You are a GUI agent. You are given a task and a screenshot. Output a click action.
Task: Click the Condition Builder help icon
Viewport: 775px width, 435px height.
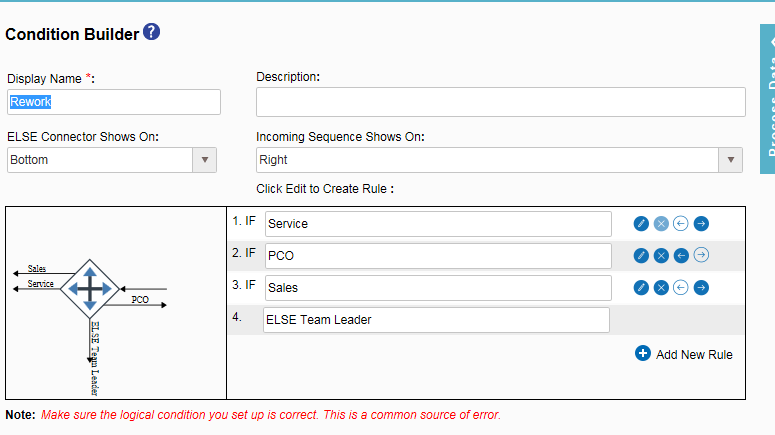point(151,32)
